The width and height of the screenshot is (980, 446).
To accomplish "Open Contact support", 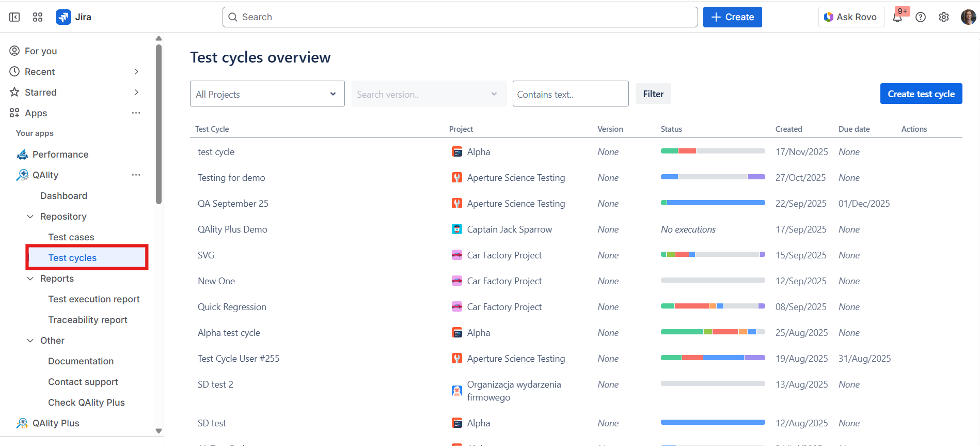I will click(x=83, y=381).
